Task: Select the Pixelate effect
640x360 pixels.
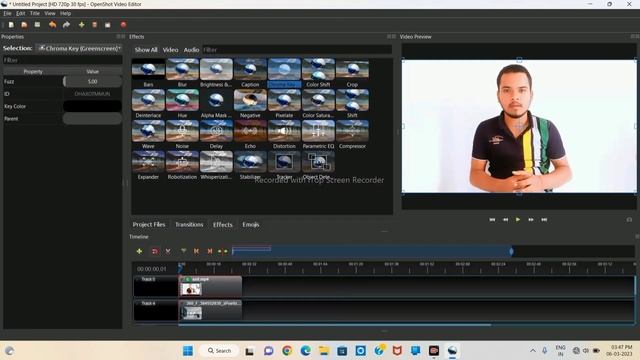Action: coord(284,104)
